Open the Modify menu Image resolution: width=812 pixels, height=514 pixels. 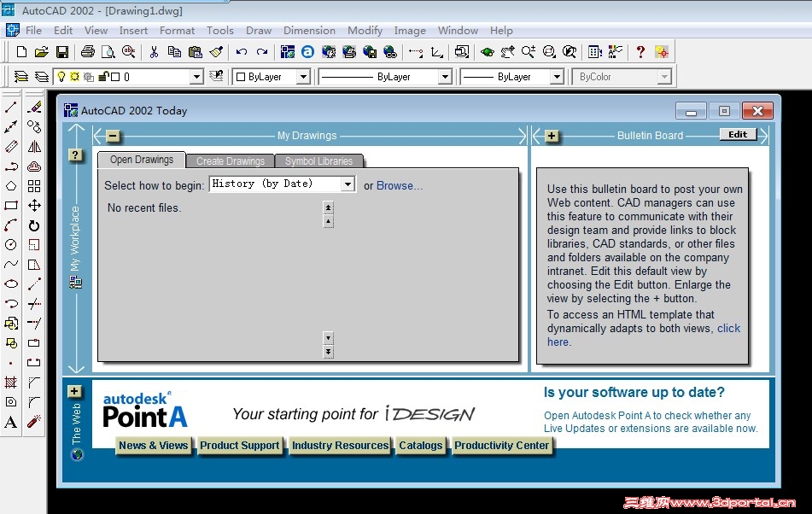[x=365, y=31]
